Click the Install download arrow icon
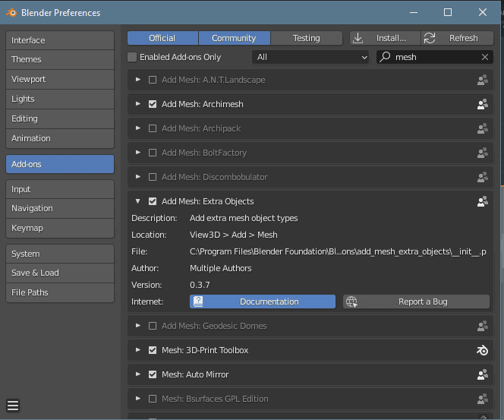The height and width of the screenshot is (420, 504). 358,38
